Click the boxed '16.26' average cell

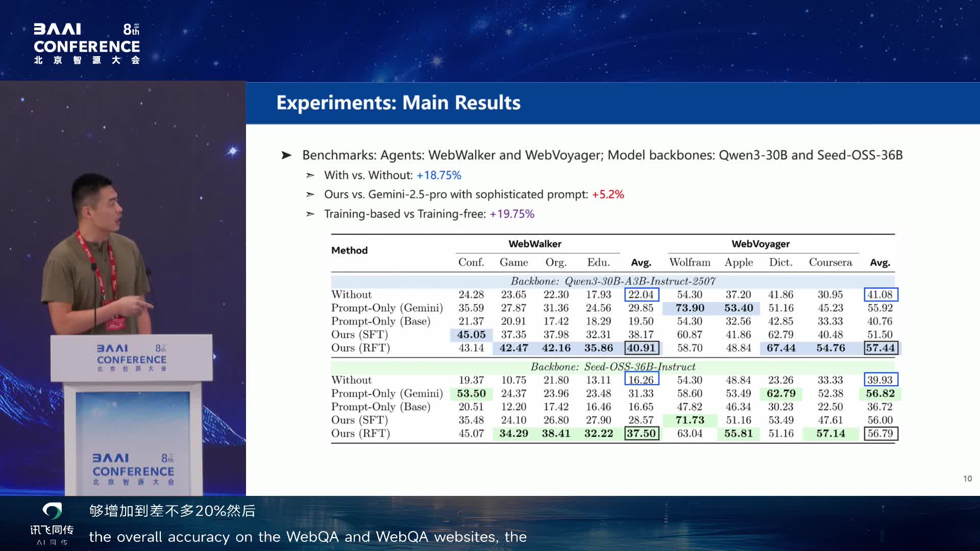(642, 380)
